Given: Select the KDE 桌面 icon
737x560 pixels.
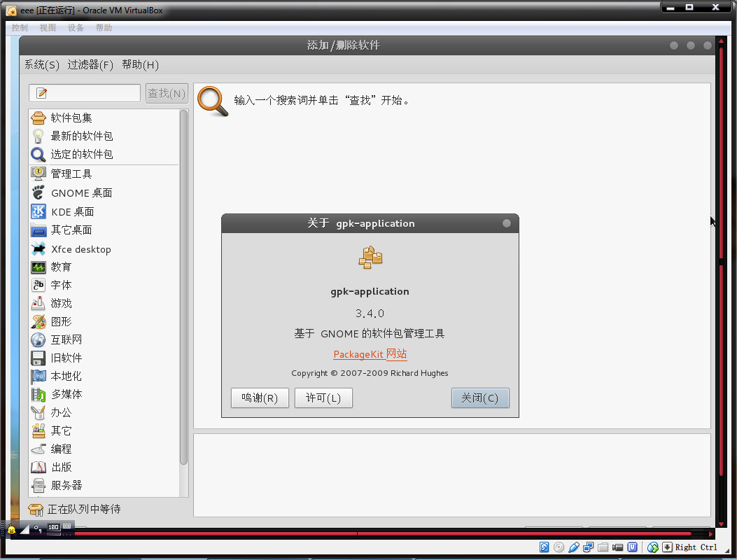Looking at the screenshot, I should coord(38,211).
